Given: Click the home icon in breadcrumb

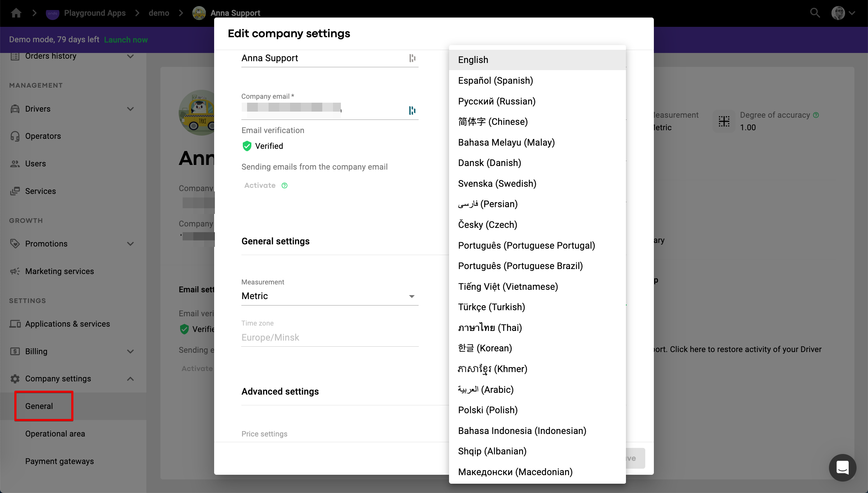Looking at the screenshot, I should (16, 13).
